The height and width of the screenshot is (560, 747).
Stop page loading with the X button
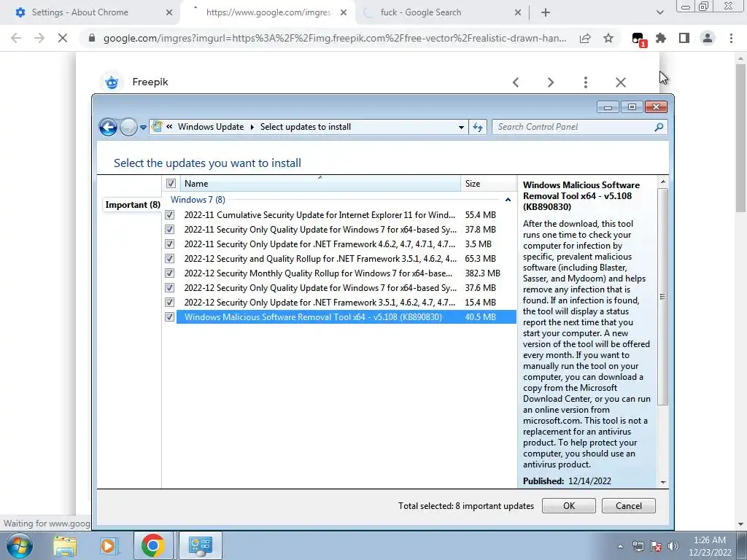pos(63,38)
